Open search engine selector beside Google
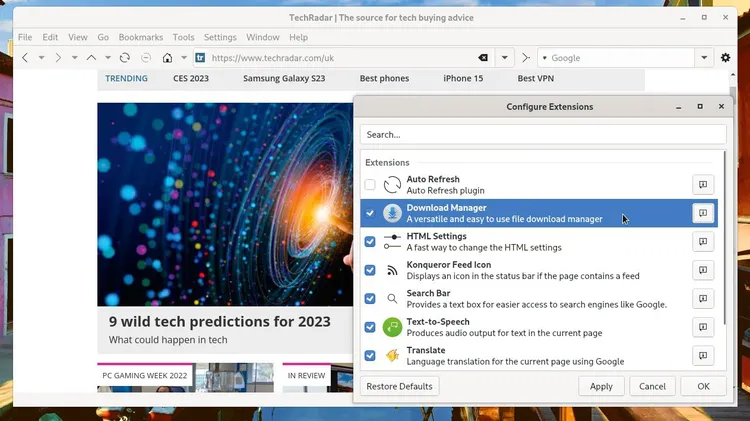The width and height of the screenshot is (750, 421). (544, 58)
